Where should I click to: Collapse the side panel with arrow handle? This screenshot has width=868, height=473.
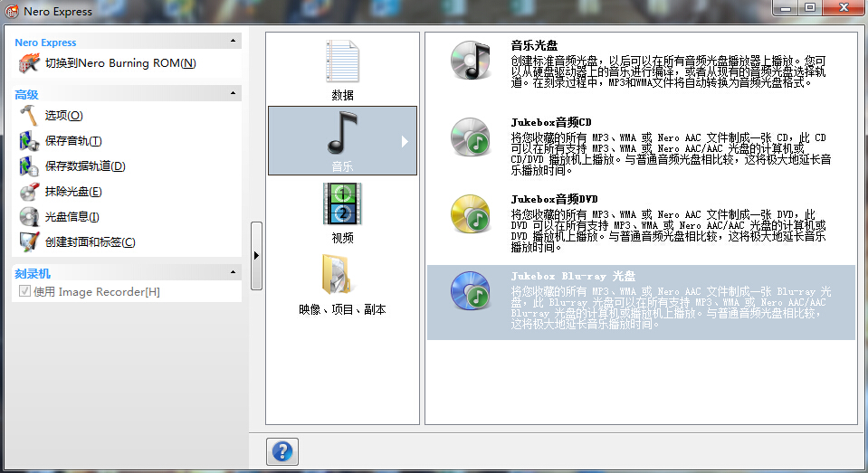(256, 256)
